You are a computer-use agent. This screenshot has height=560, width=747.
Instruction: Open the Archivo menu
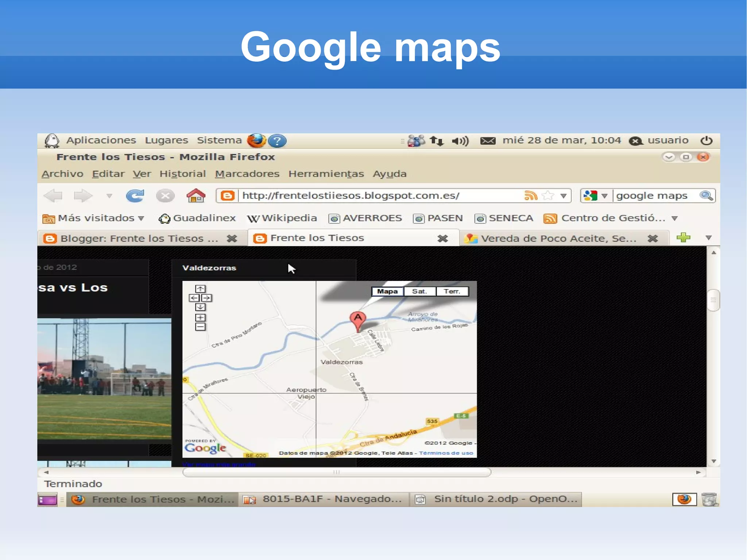62,174
